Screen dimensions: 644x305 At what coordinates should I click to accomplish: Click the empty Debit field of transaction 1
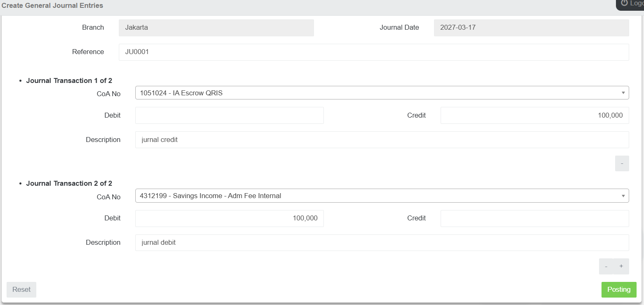point(229,116)
